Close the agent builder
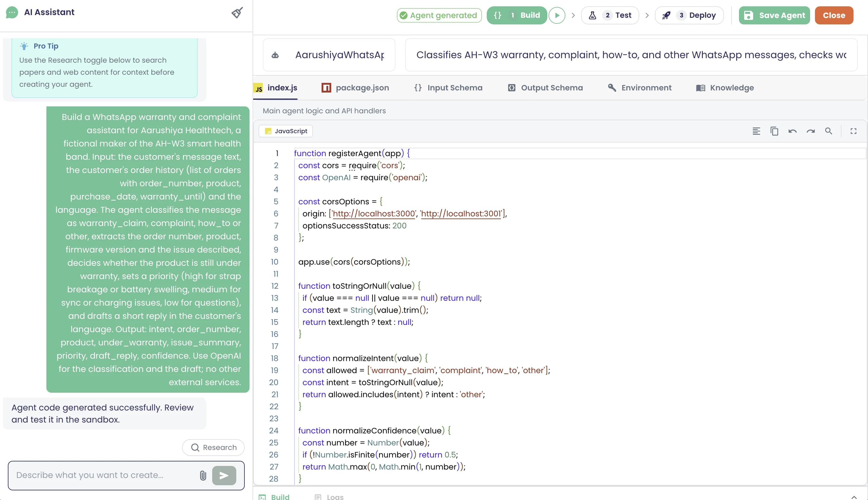The width and height of the screenshot is (868, 500). [x=834, y=15]
